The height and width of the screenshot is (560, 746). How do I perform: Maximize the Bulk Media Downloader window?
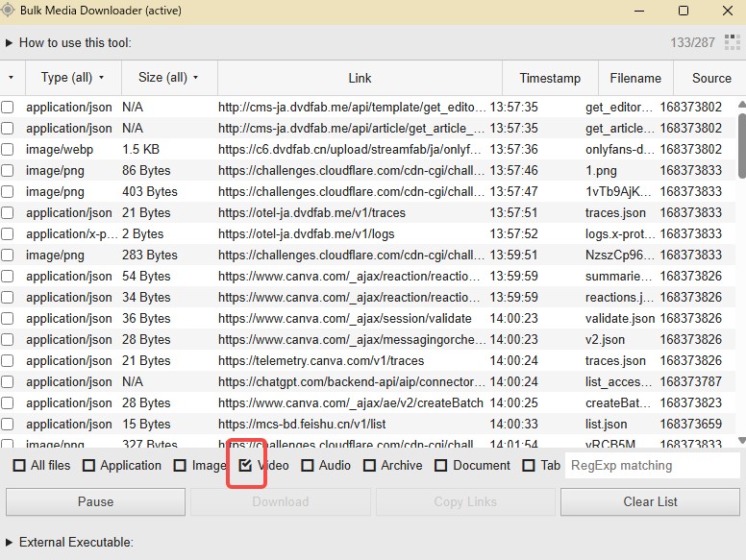[684, 11]
